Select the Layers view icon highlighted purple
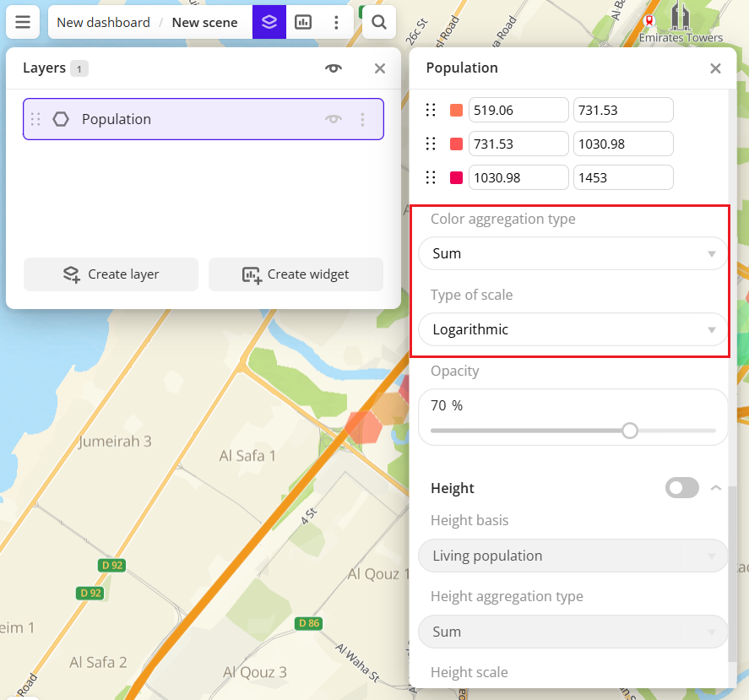The height and width of the screenshot is (700, 749). (269, 22)
